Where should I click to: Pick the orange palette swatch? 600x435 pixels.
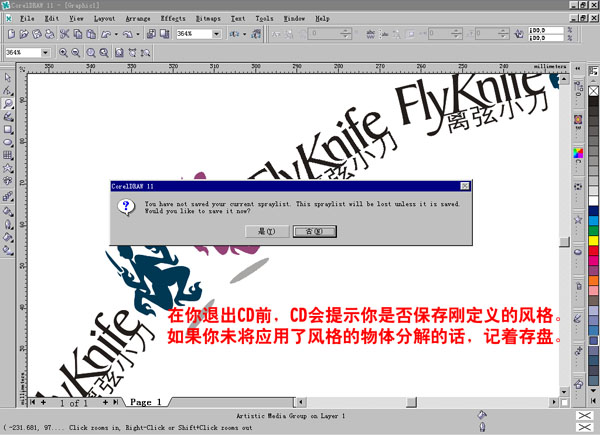(x=593, y=280)
